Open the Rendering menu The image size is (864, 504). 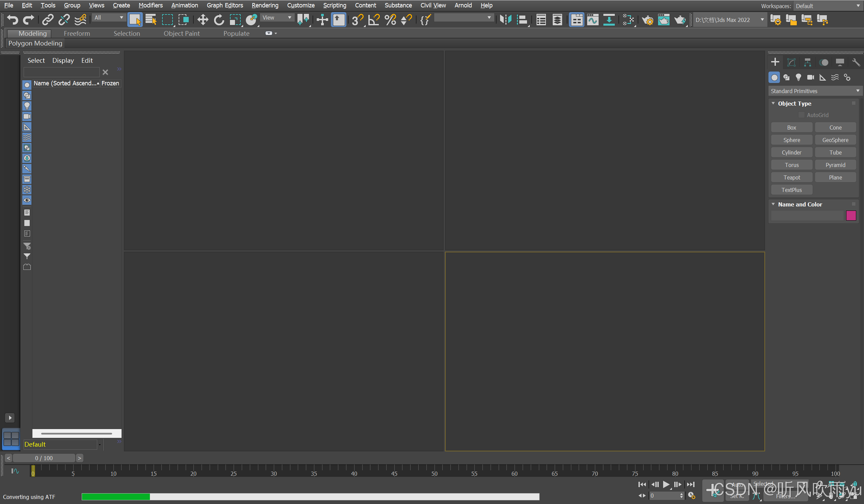(265, 5)
